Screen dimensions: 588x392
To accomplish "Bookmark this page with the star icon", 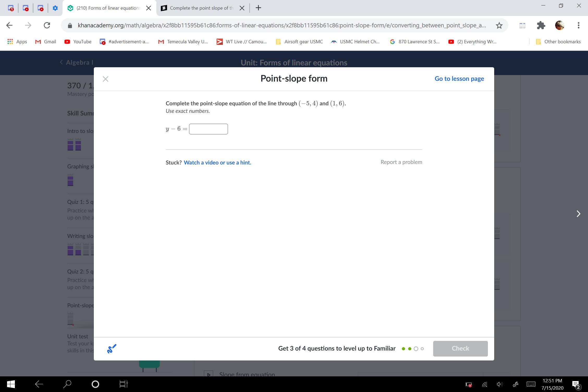I will click(x=499, y=25).
